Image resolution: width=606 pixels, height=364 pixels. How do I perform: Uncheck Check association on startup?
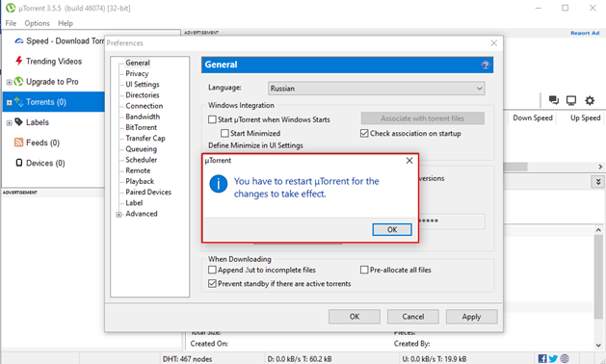[x=364, y=133]
